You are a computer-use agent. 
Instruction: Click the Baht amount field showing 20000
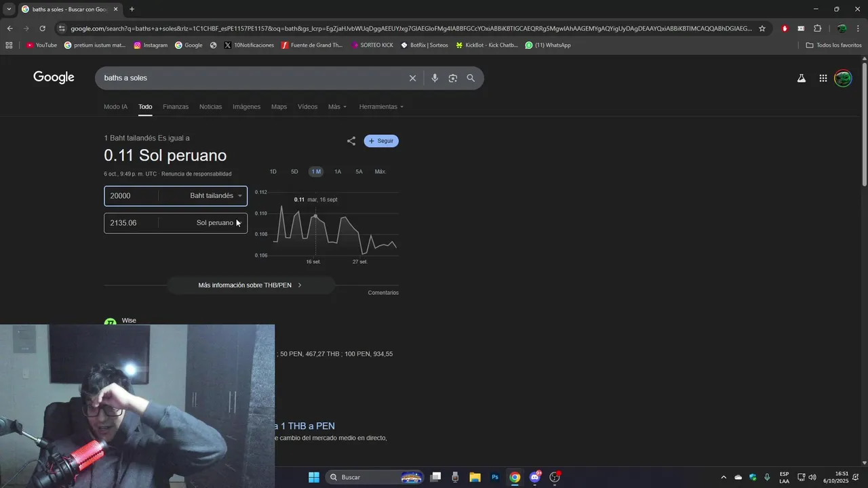[x=132, y=196]
